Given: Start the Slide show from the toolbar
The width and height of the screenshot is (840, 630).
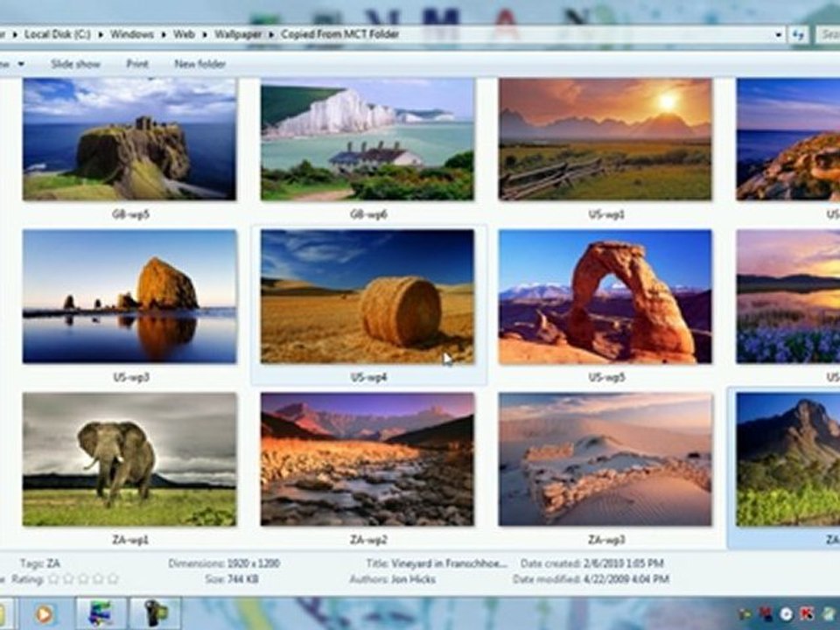Looking at the screenshot, I should [75, 64].
